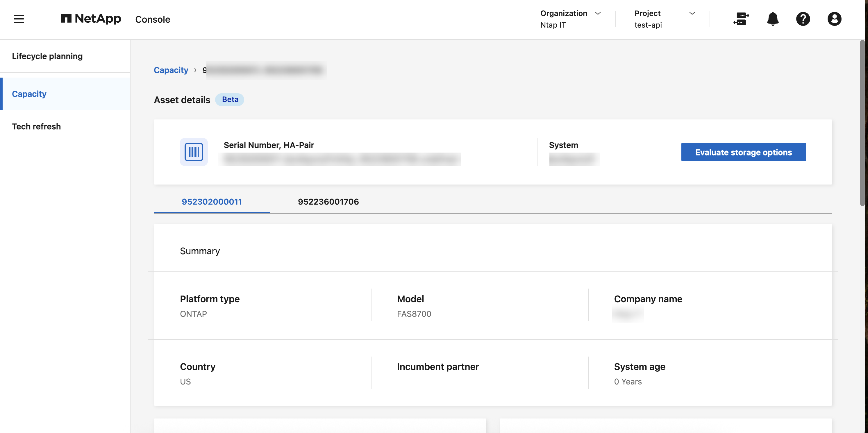Viewport: 868px width, 433px height.
Task: Open the Console agents icon
Action: pyautogui.click(x=741, y=19)
